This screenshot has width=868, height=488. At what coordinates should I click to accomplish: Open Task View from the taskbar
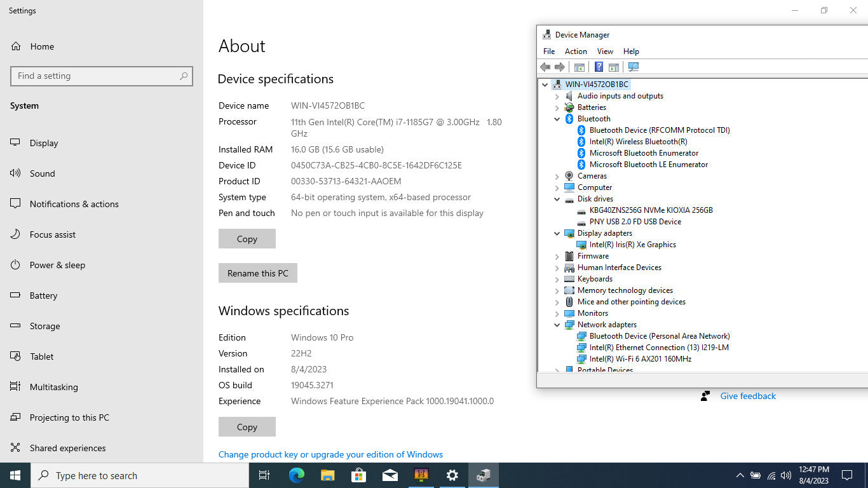point(264,475)
